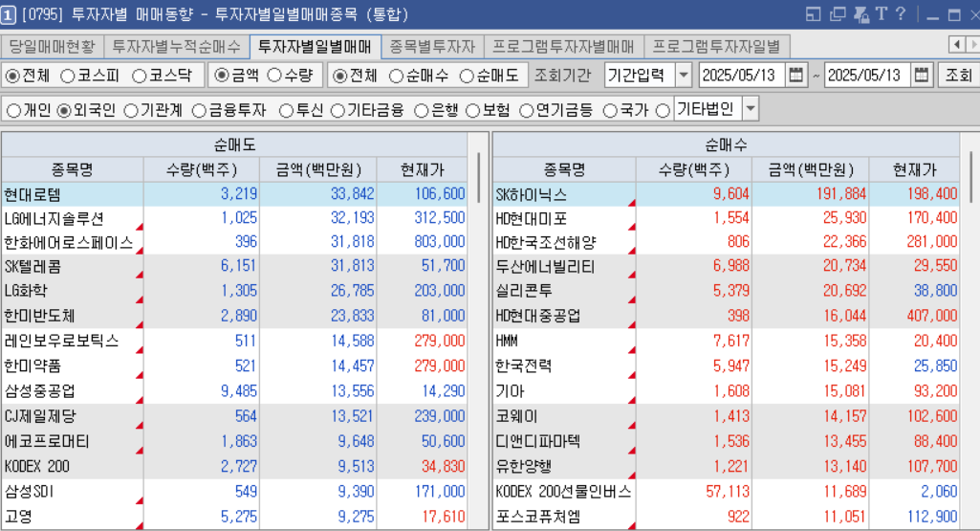Image resolution: width=980 pixels, height=531 pixels.
Task: Select 한화에어로스페이스 in 순매도 list
Action: [69, 243]
